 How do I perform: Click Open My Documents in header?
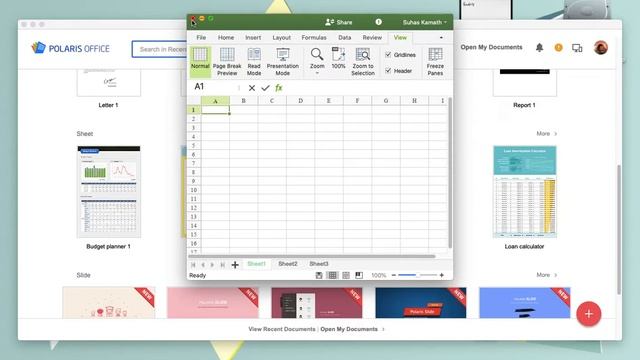pos(491,47)
